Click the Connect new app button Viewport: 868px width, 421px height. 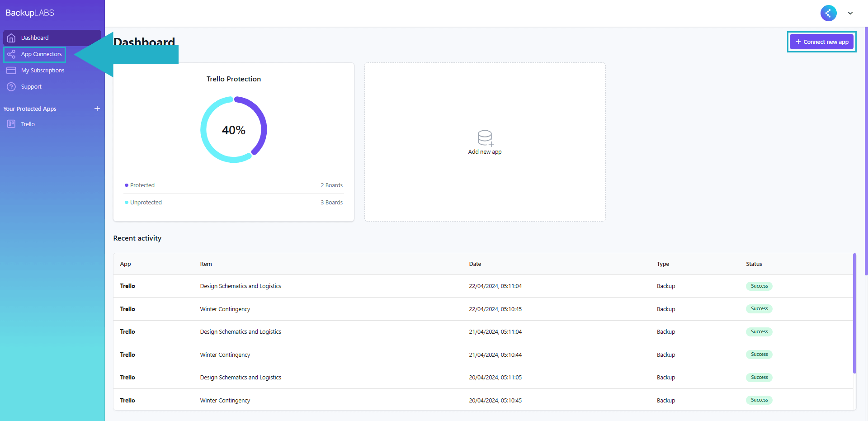[821, 42]
